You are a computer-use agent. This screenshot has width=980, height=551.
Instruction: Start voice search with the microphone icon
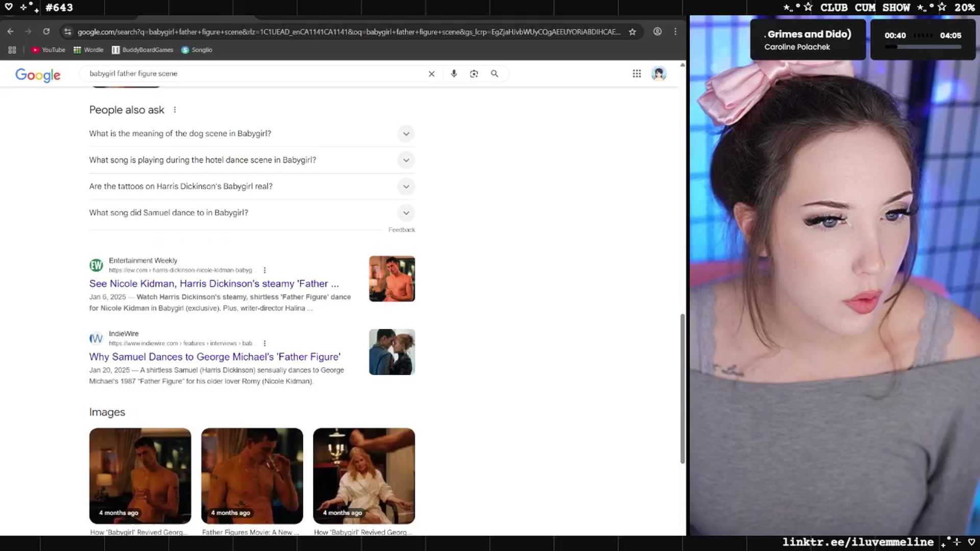454,74
